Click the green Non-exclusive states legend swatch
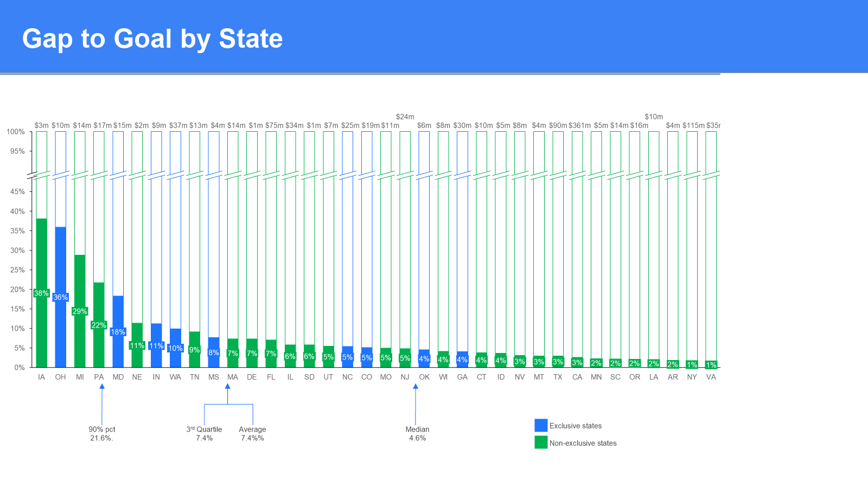868x488 pixels. tap(541, 442)
